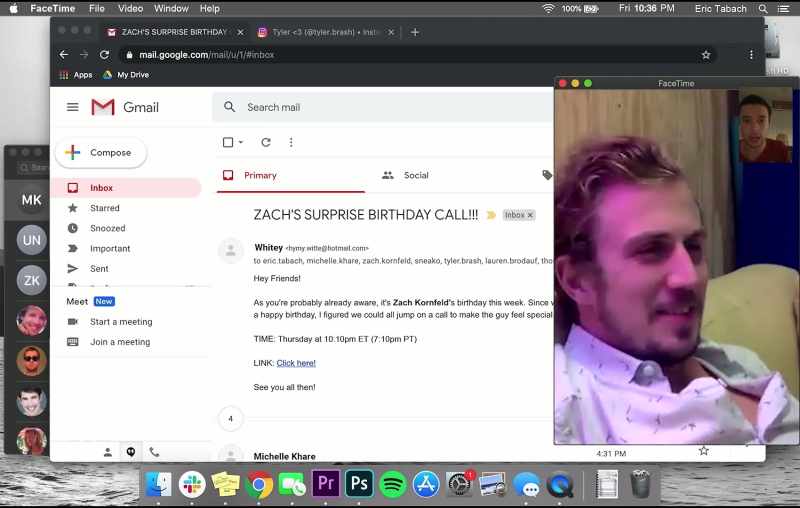Viewport: 800px width, 508px height.
Task: Reload the page in Chrome toolbar
Action: (105, 55)
